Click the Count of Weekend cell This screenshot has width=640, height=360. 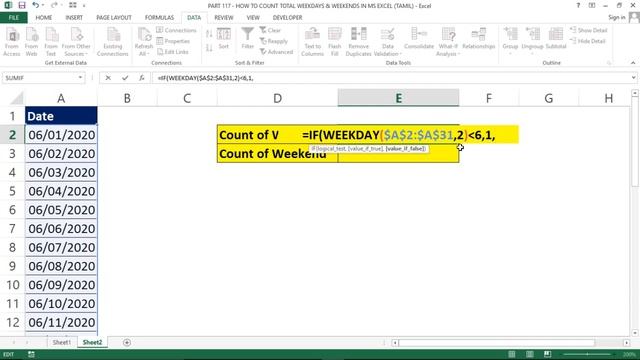[x=277, y=153]
